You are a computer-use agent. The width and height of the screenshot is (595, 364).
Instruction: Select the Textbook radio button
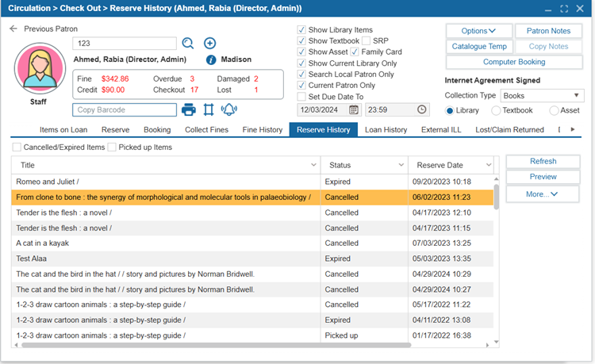pos(497,110)
